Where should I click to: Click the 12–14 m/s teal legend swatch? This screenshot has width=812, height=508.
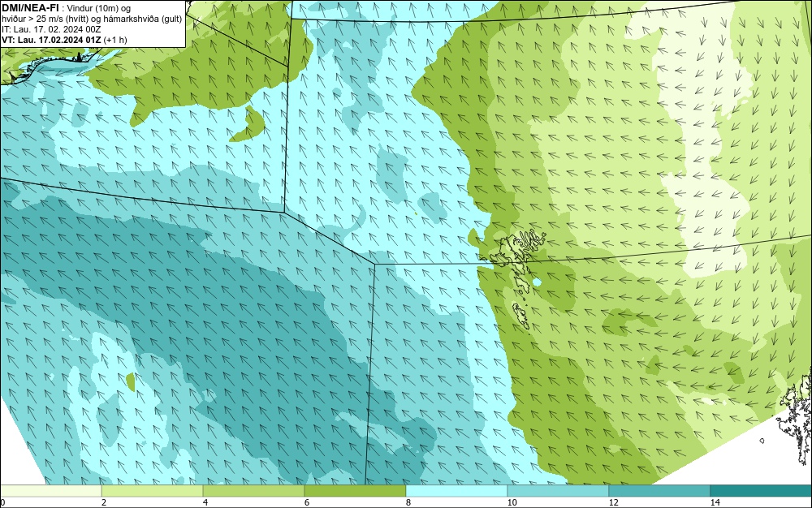pyautogui.click(x=659, y=490)
